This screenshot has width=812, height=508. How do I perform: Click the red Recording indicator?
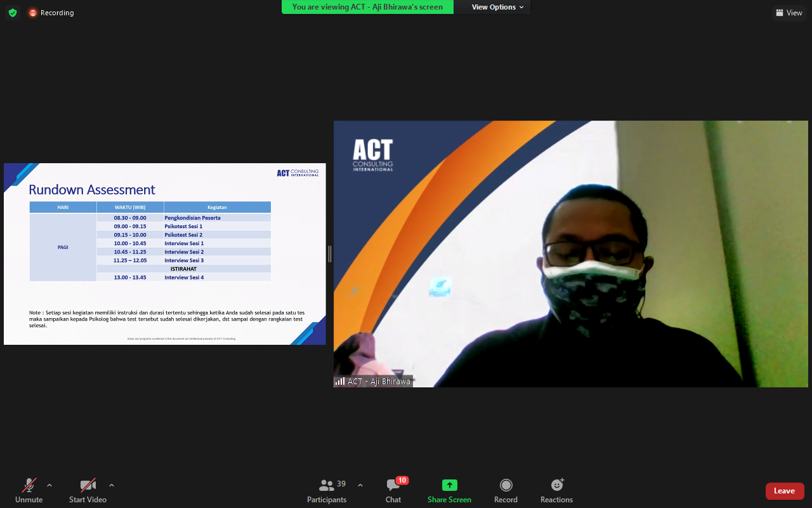point(51,13)
